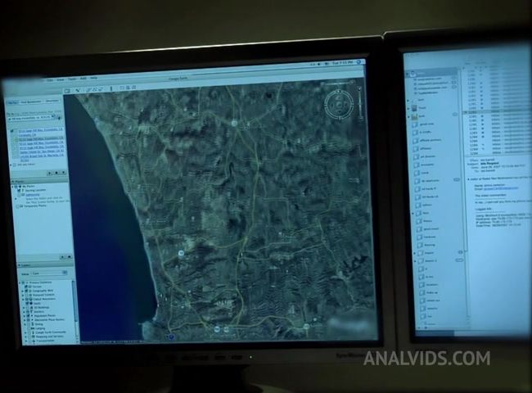Toggle the Starting Location checkbox under My Places
Image resolution: width=532 pixels, height=393 pixels.
tap(19, 191)
